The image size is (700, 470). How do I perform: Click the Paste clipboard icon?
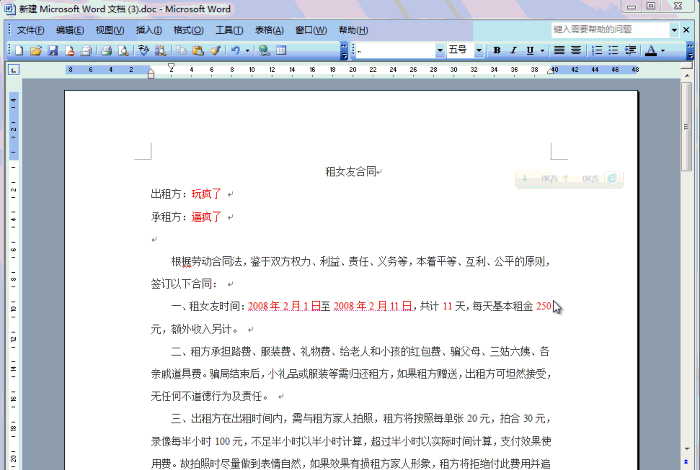pos(198,50)
